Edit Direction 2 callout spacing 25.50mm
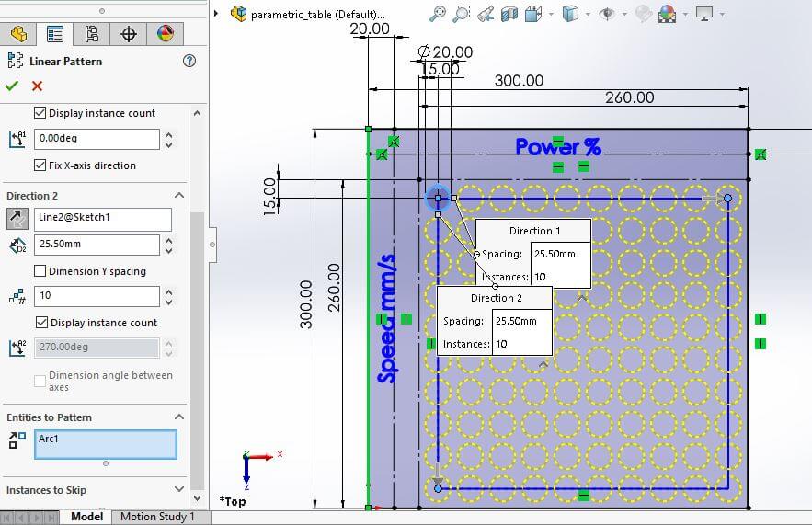 522,321
